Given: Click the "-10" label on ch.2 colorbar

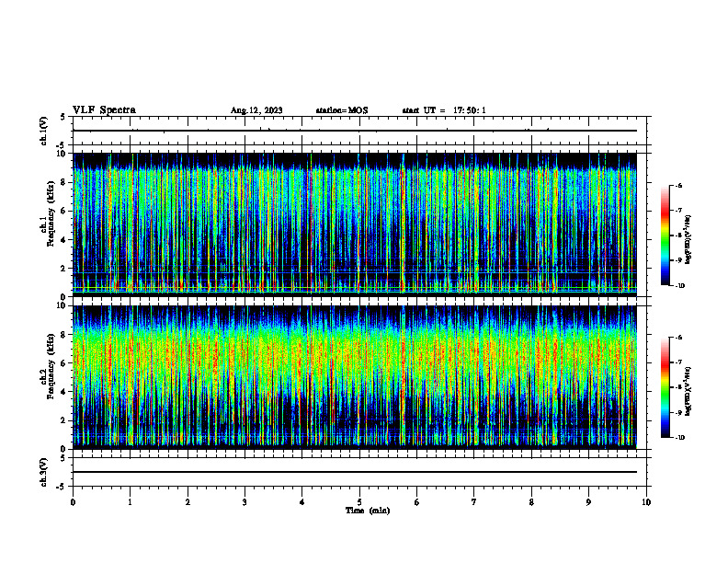Looking at the screenshot, I should click(x=679, y=438).
